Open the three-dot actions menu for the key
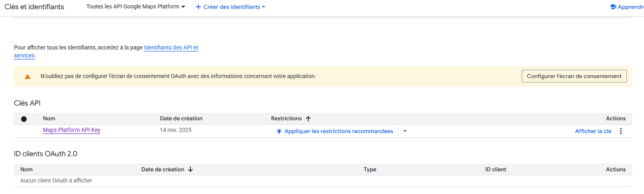 pyautogui.click(x=621, y=131)
